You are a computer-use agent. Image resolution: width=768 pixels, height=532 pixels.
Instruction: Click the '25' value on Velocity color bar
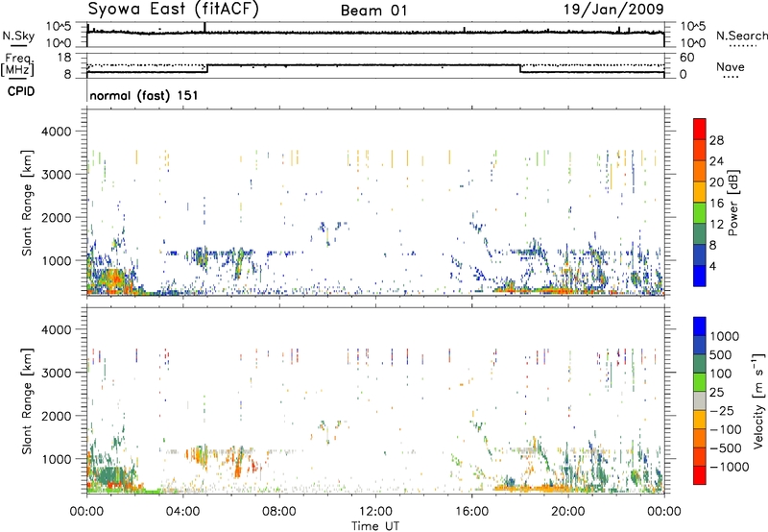pyautogui.click(x=717, y=392)
